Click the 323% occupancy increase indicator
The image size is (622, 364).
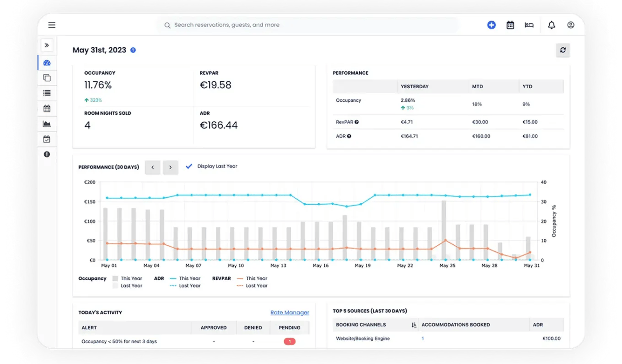[93, 100]
